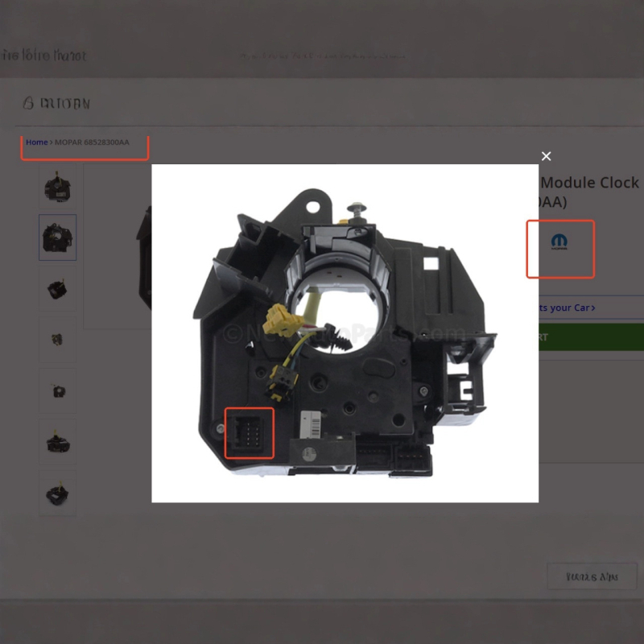
Task: Click the 'Module Clock' product title
Action: coord(589,183)
